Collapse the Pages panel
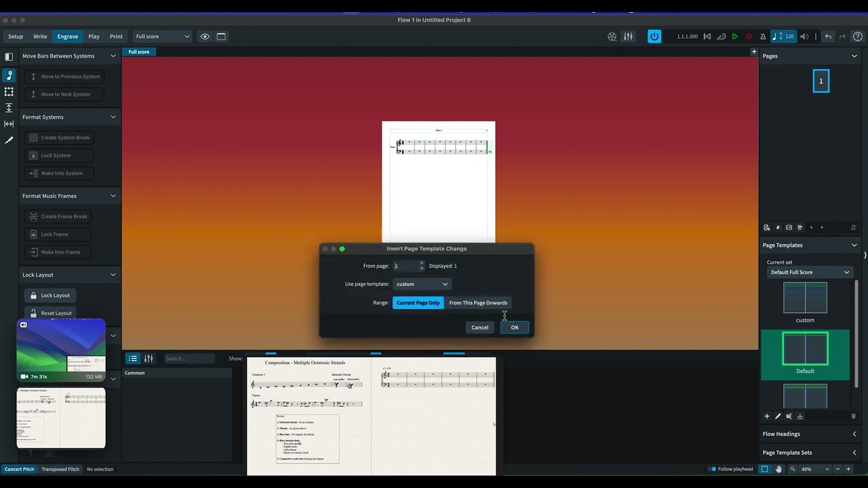This screenshot has width=868, height=488. coord(854,56)
